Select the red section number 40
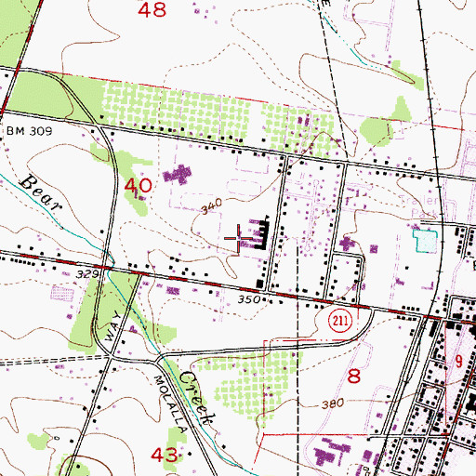This screenshot has height=476, width=476. click(139, 186)
